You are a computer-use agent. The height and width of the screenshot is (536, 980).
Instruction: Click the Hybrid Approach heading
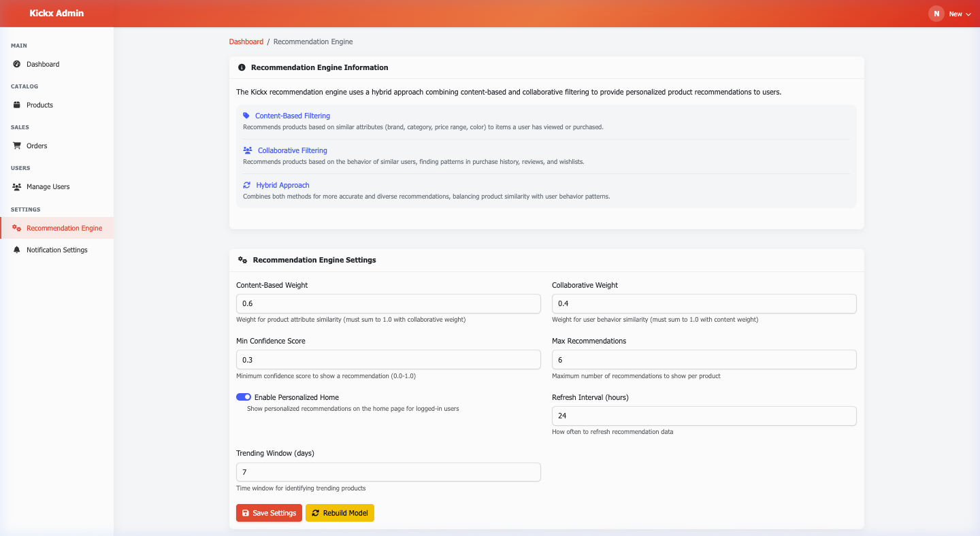[283, 185]
